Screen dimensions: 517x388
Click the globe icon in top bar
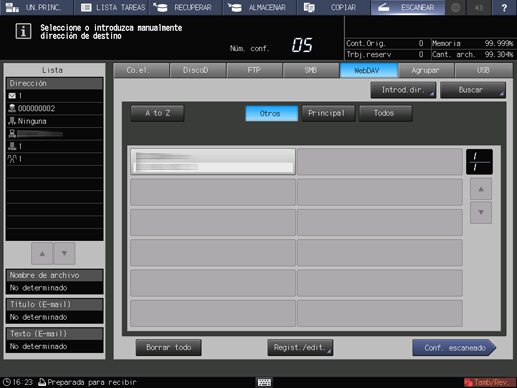pyautogui.click(x=455, y=7)
